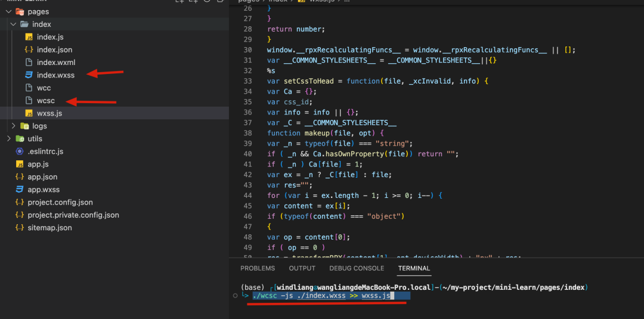Screen dimensions: 644x319
Task: Open app.js in the explorer
Action: pyautogui.click(x=38, y=164)
